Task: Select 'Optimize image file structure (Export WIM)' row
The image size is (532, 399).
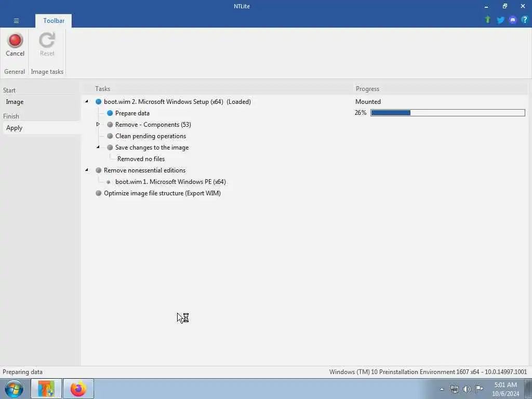Action: tap(162, 193)
